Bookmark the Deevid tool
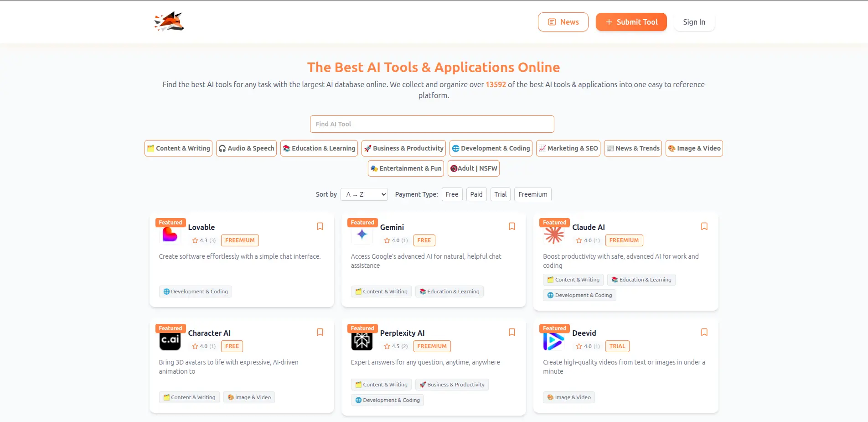Image resolution: width=868 pixels, height=422 pixels. coord(704,332)
